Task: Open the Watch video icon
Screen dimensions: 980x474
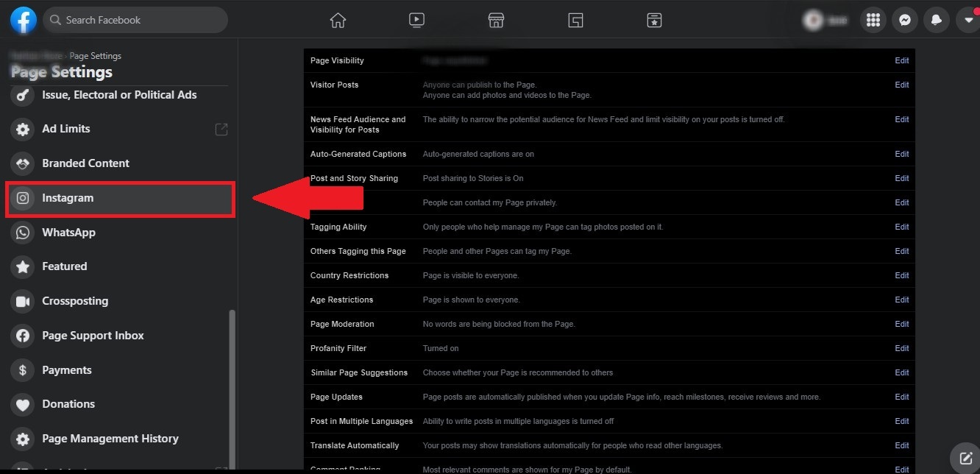Action: tap(416, 21)
